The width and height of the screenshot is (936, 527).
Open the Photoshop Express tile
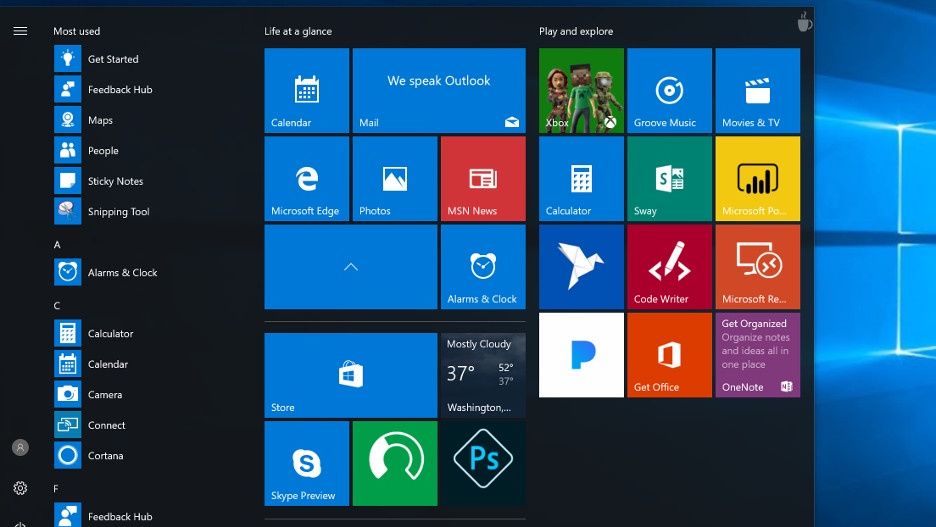[484, 463]
